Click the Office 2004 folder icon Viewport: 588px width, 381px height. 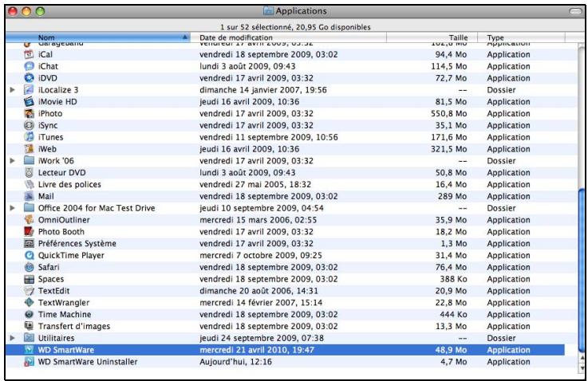pos(29,208)
